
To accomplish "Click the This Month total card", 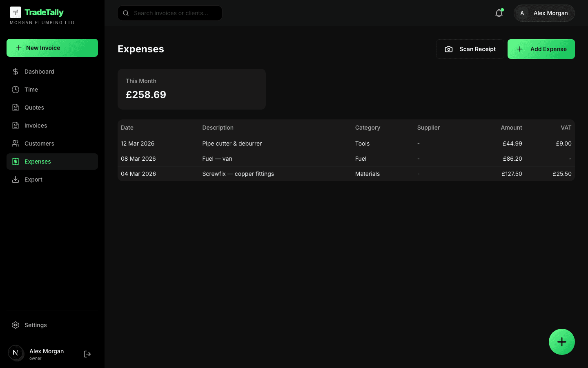I will tap(192, 89).
